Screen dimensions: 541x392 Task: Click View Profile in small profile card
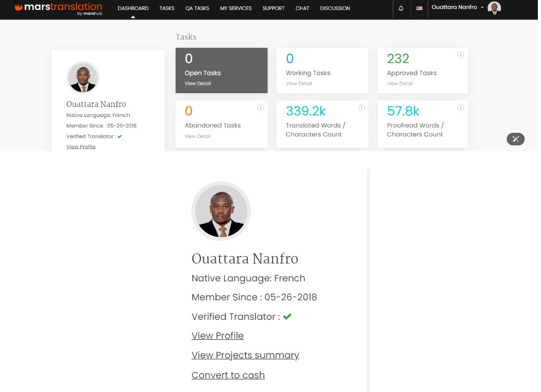(81, 147)
